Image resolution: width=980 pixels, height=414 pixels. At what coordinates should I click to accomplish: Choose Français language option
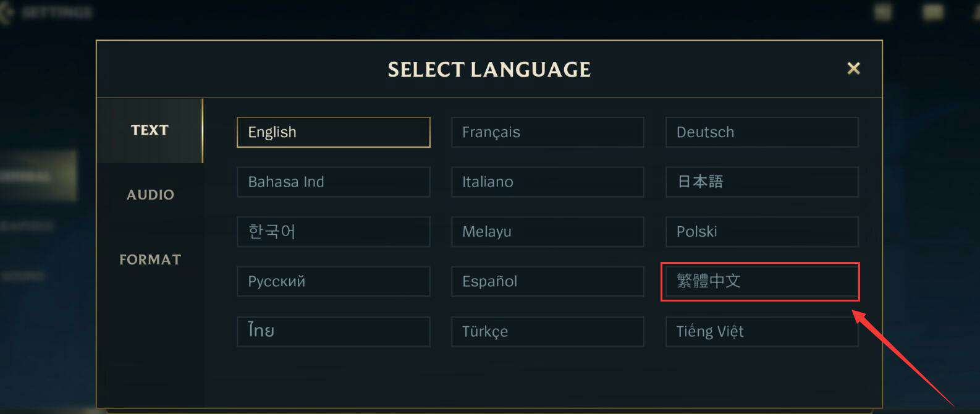547,132
